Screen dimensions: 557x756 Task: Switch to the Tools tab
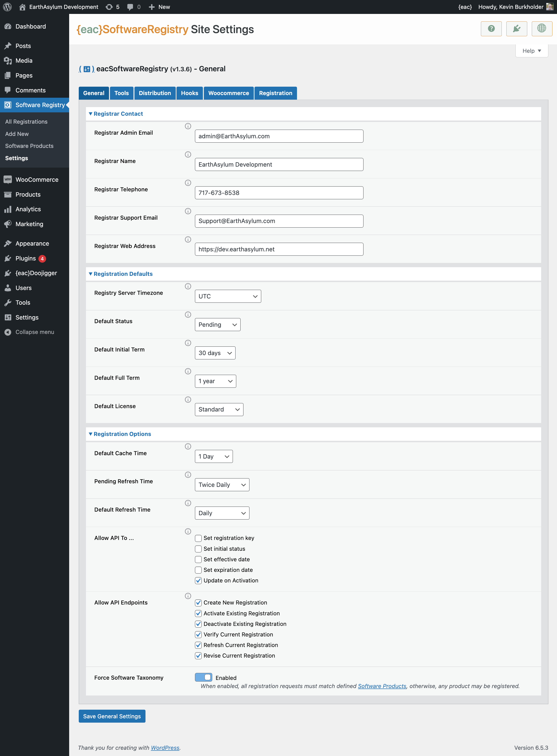121,93
